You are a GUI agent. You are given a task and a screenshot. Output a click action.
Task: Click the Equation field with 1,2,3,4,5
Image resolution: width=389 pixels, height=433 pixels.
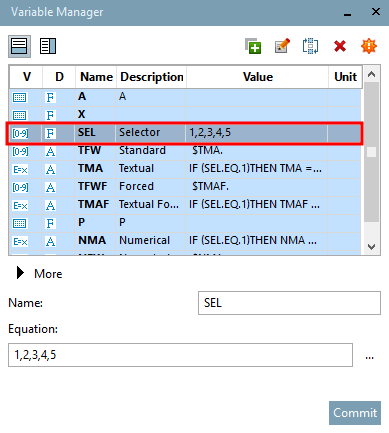[180, 355]
